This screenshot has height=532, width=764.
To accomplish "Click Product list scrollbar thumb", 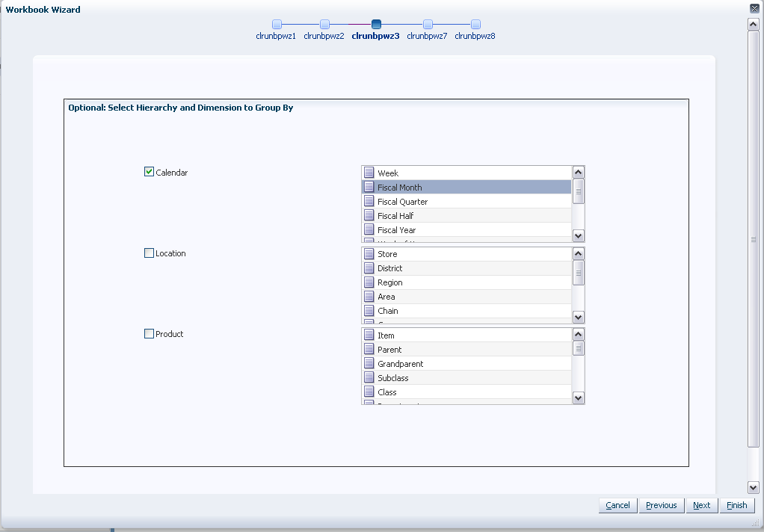I will (578, 348).
